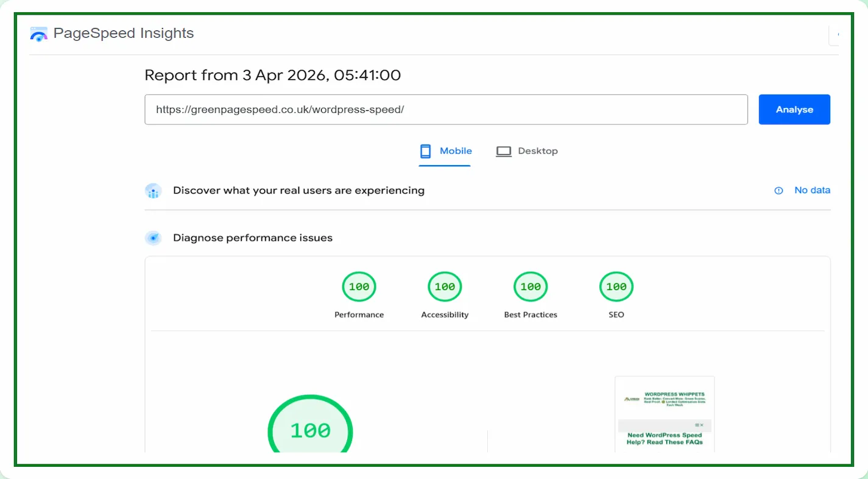Click the Diagnose performance issues lab icon
Image resolution: width=868 pixels, height=479 pixels.
click(153, 238)
